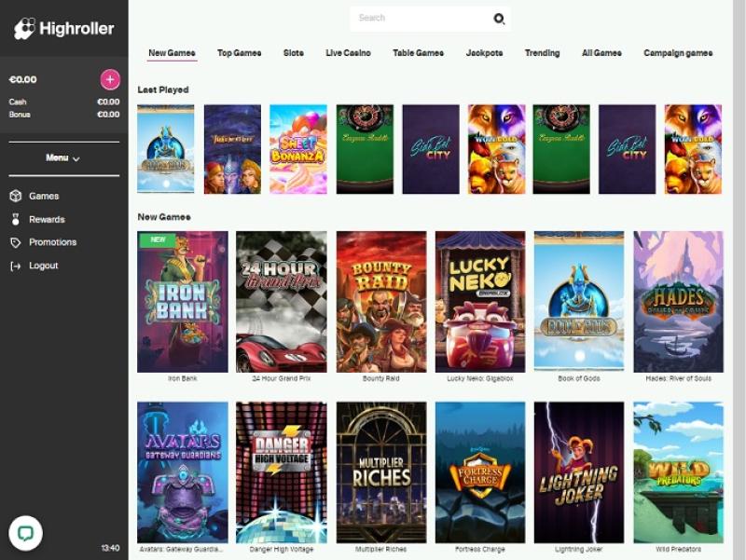The height and width of the screenshot is (560, 746).
Task: Open the Lucky Neko game tile
Action: [x=480, y=301]
